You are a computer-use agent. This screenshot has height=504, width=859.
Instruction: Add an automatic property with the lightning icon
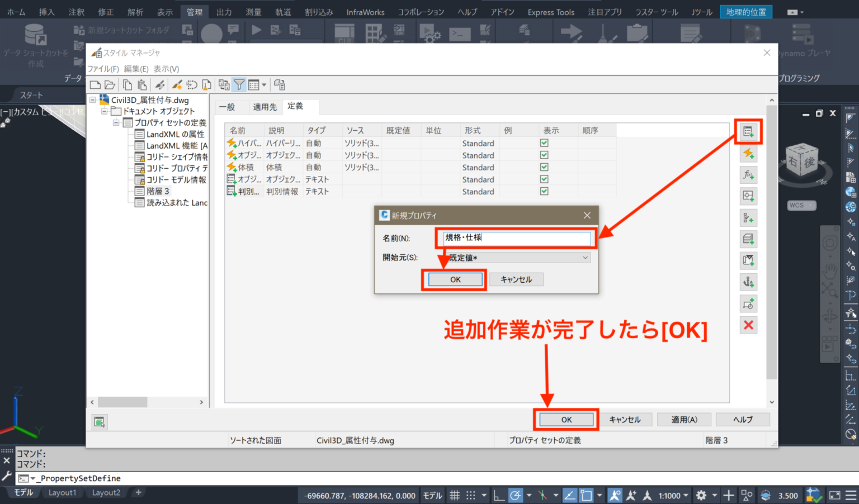(x=748, y=153)
